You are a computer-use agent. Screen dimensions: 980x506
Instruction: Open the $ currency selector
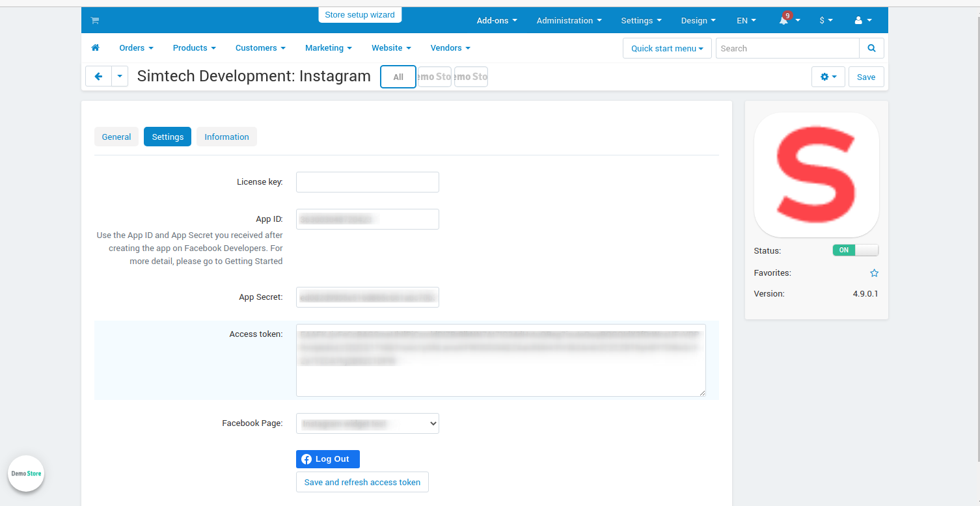826,20
